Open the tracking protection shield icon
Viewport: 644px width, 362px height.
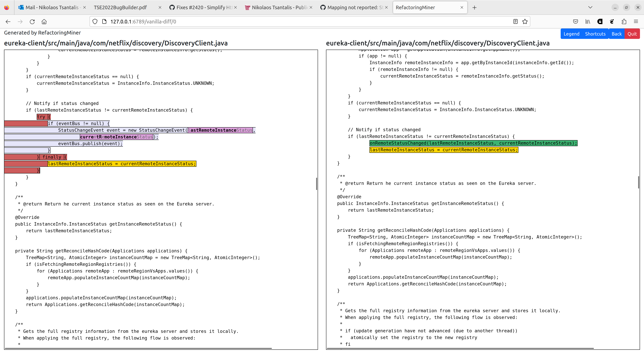pyautogui.click(x=95, y=21)
